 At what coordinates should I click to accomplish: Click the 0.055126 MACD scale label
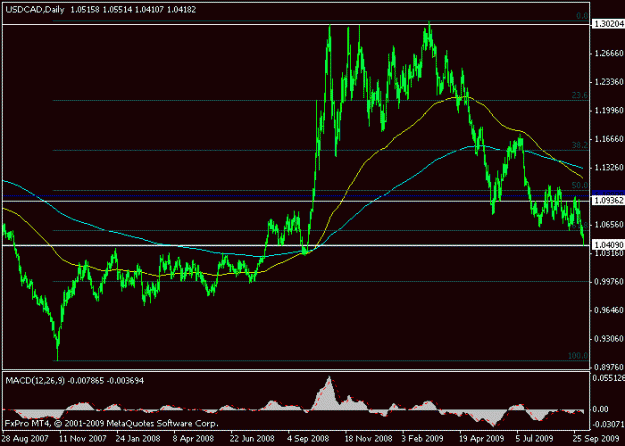tap(608, 378)
